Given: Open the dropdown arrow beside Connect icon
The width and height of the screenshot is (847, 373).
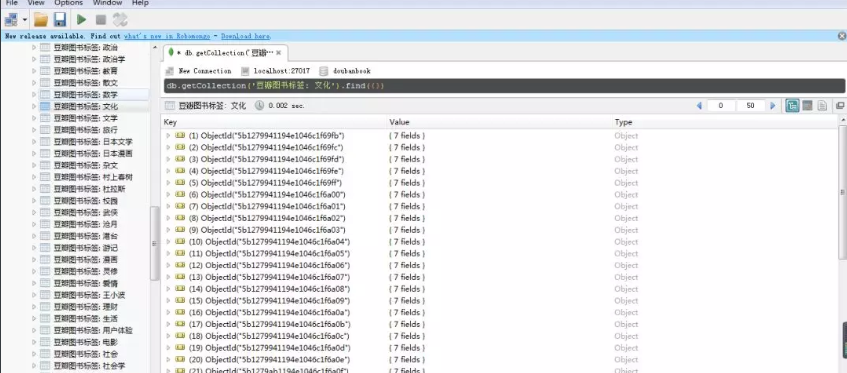Looking at the screenshot, I should click(25, 21).
